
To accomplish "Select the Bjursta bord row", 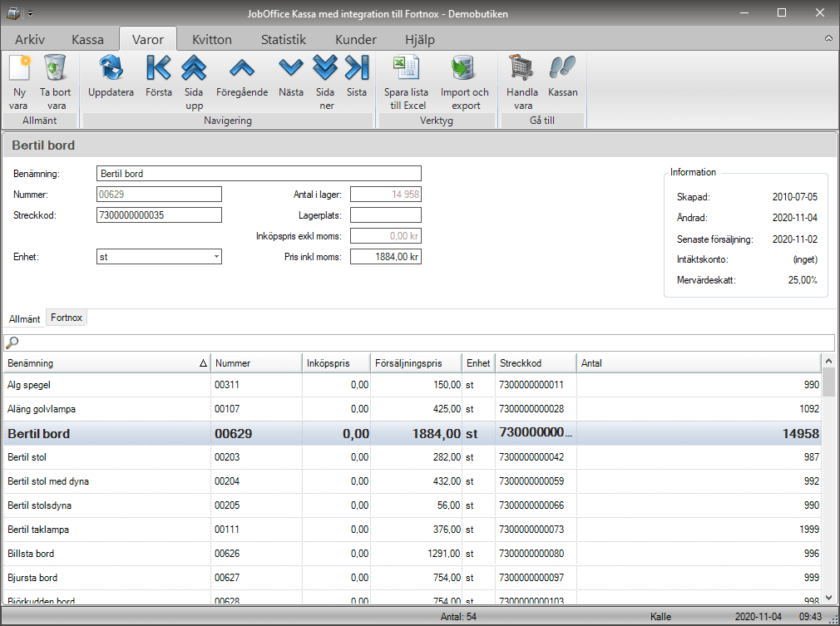I will coord(413,577).
